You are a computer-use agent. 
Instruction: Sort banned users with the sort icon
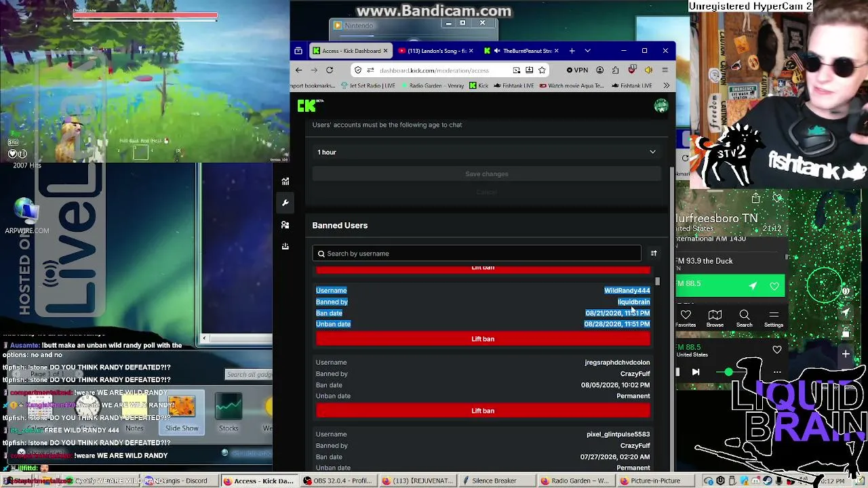point(654,253)
